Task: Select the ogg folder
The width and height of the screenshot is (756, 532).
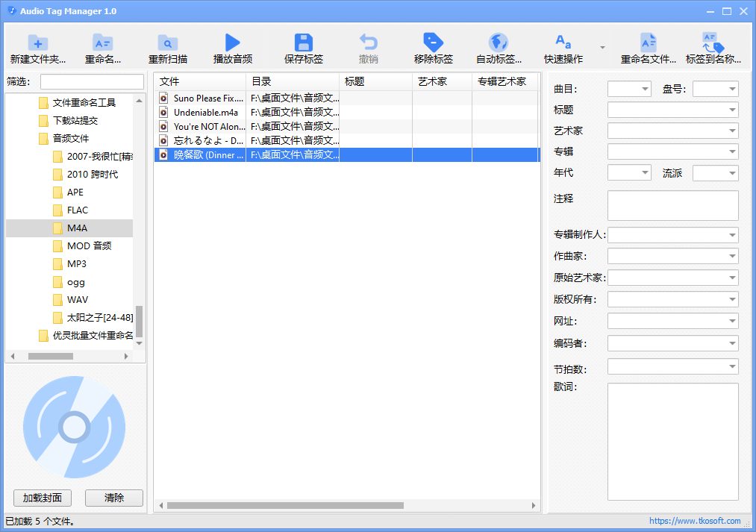Action: (69, 282)
